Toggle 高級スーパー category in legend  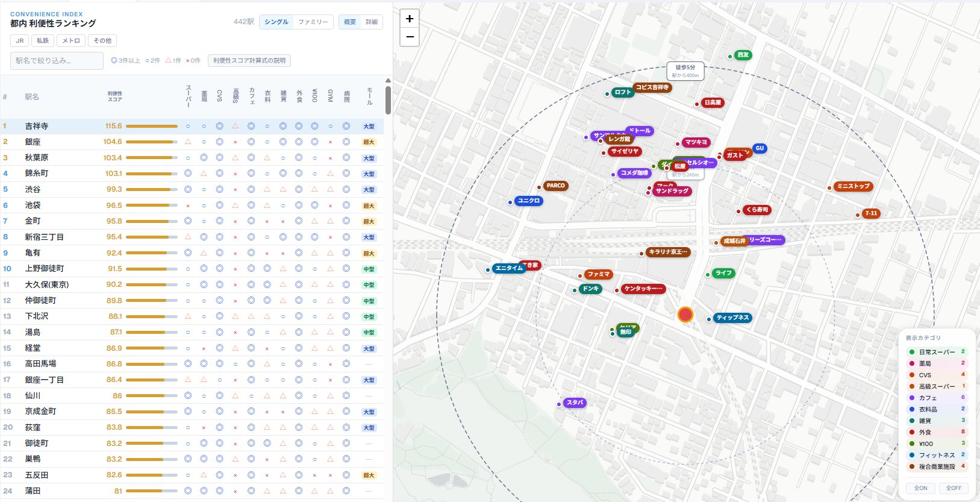(937, 386)
